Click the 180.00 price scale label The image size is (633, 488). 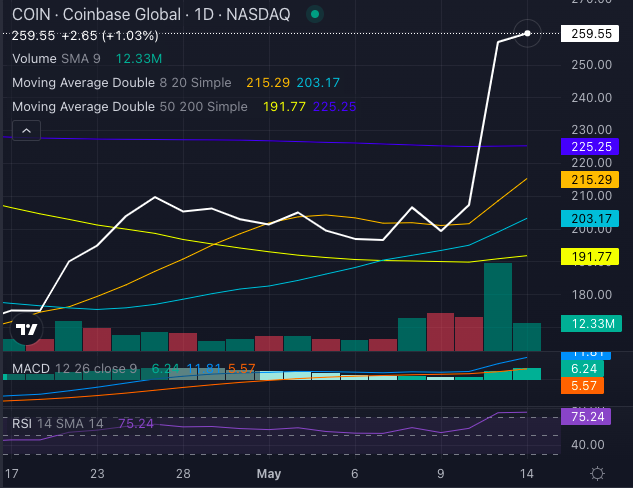coord(591,295)
